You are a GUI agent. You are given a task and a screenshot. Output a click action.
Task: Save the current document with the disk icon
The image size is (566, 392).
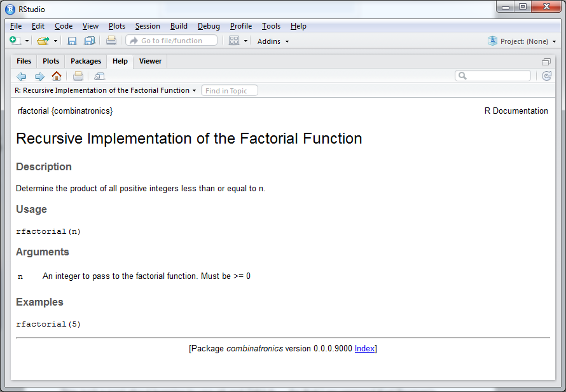[72, 41]
